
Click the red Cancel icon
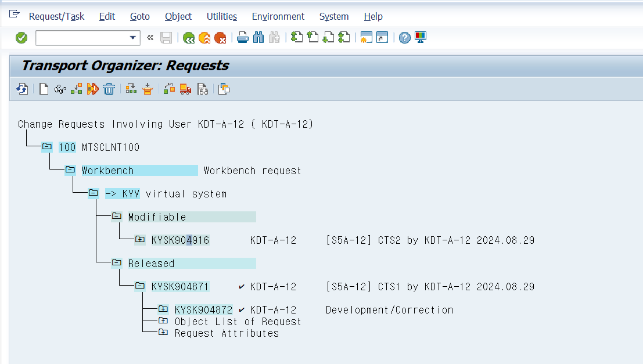(220, 38)
